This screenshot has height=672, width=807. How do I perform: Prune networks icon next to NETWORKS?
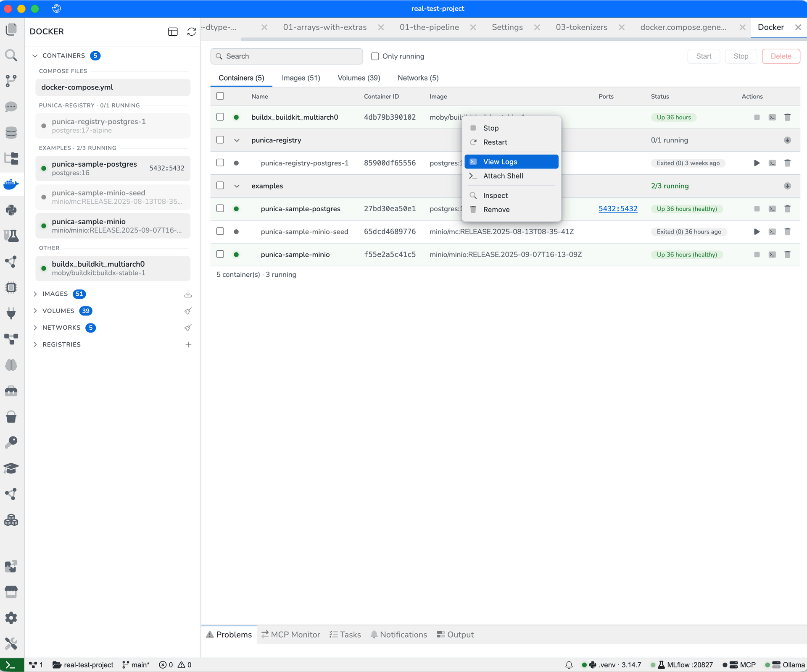pyautogui.click(x=188, y=328)
